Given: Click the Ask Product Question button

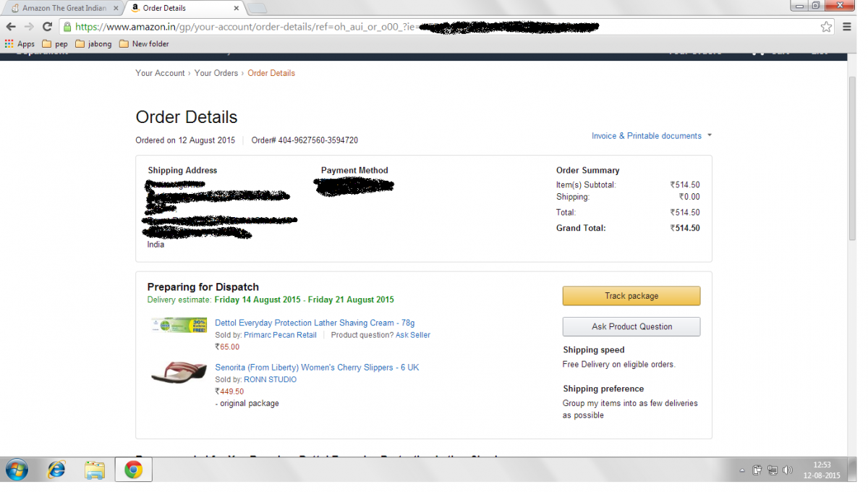Looking at the screenshot, I should pyautogui.click(x=631, y=326).
